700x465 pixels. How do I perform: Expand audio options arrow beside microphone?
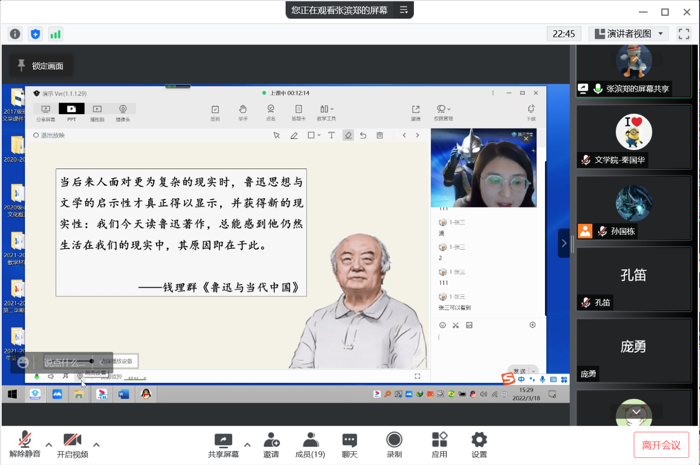[x=48, y=445]
